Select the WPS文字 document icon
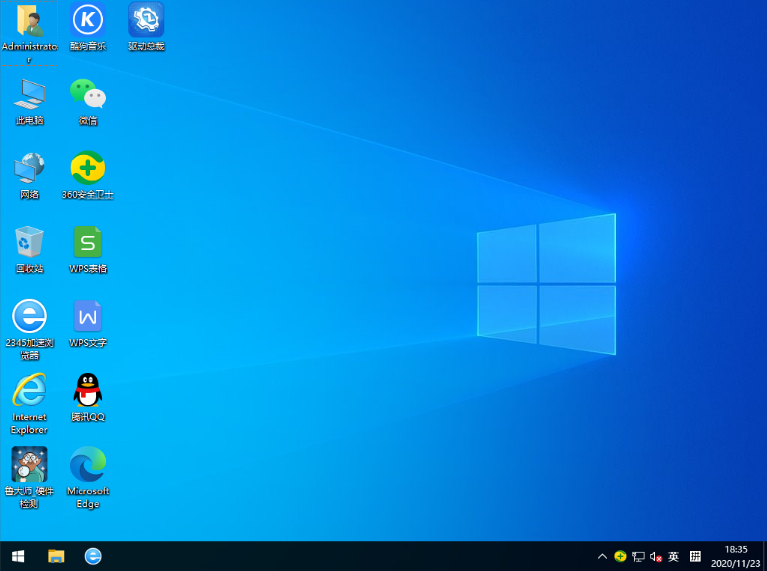This screenshot has height=571, width=767. pyautogui.click(x=88, y=317)
